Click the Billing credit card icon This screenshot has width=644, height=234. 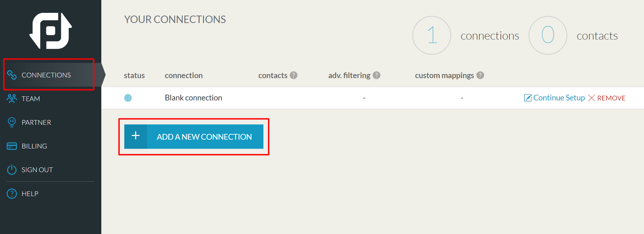click(x=12, y=146)
